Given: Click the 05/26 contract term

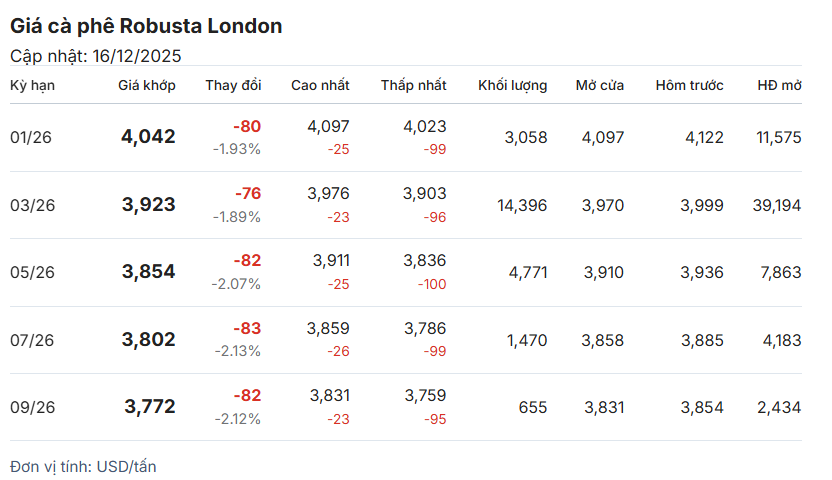Looking at the screenshot, I should (31, 272).
